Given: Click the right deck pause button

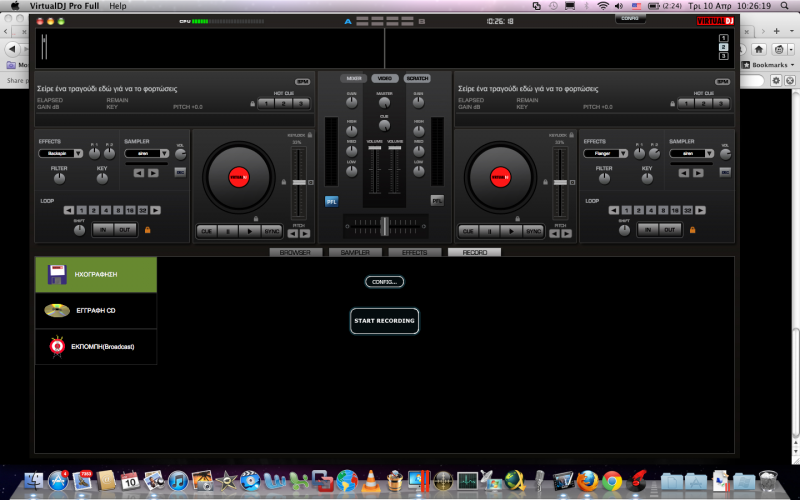Looking at the screenshot, I should coord(489,231).
